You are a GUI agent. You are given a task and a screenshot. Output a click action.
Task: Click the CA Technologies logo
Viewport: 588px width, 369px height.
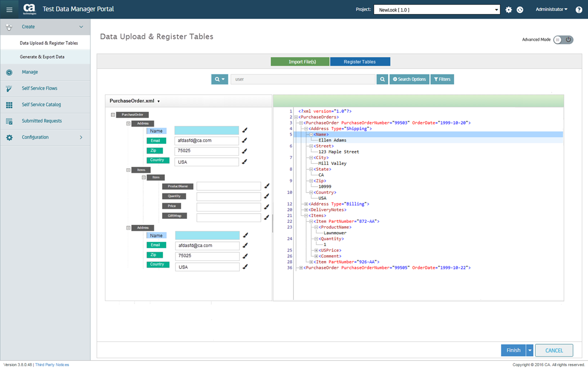point(29,9)
